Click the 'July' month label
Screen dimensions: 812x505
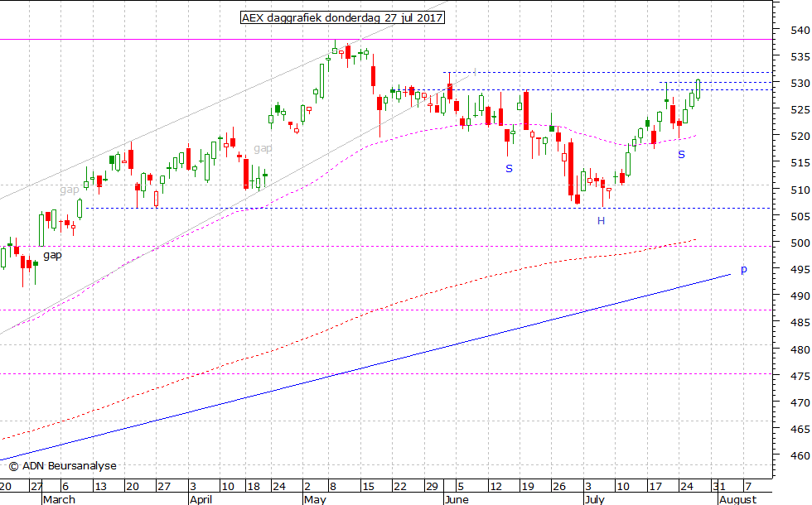tap(595, 500)
